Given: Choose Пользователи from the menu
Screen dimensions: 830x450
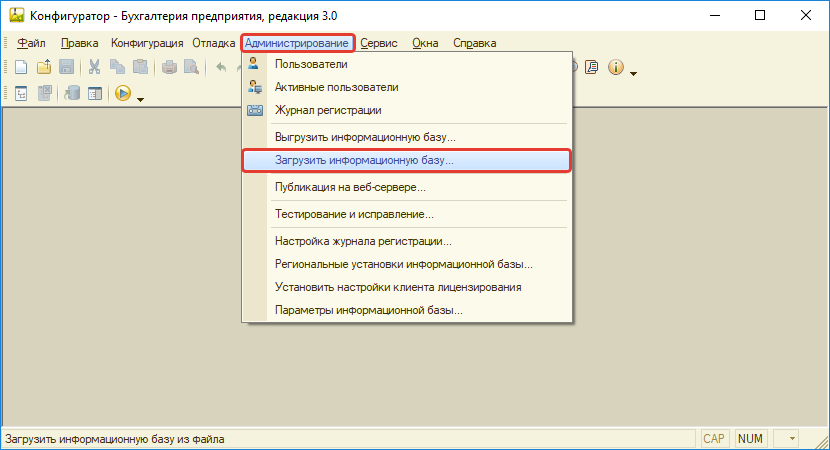Looking at the screenshot, I should [x=407, y=64].
